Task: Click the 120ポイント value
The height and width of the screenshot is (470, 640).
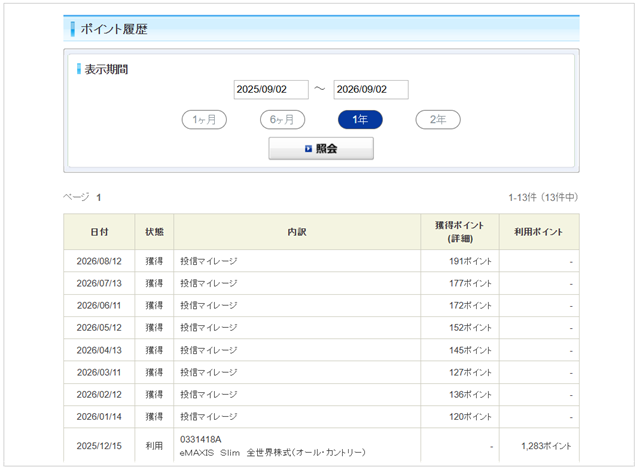Action: 470,417
